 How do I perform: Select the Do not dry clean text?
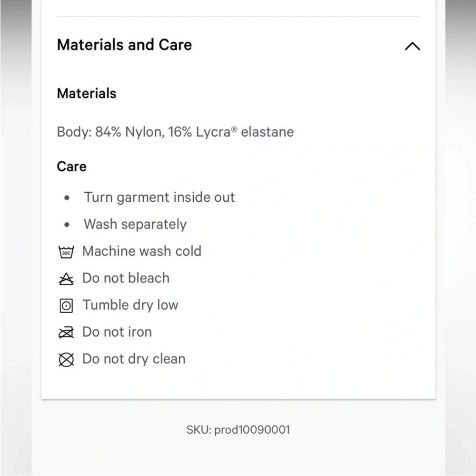pyautogui.click(x=134, y=359)
